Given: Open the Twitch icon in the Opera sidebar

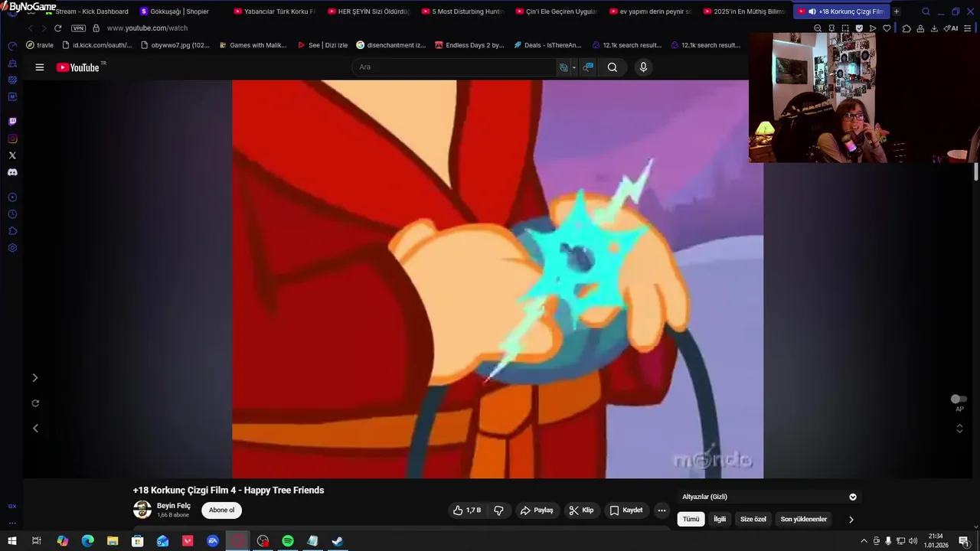Looking at the screenshot, I should point(12,122).
